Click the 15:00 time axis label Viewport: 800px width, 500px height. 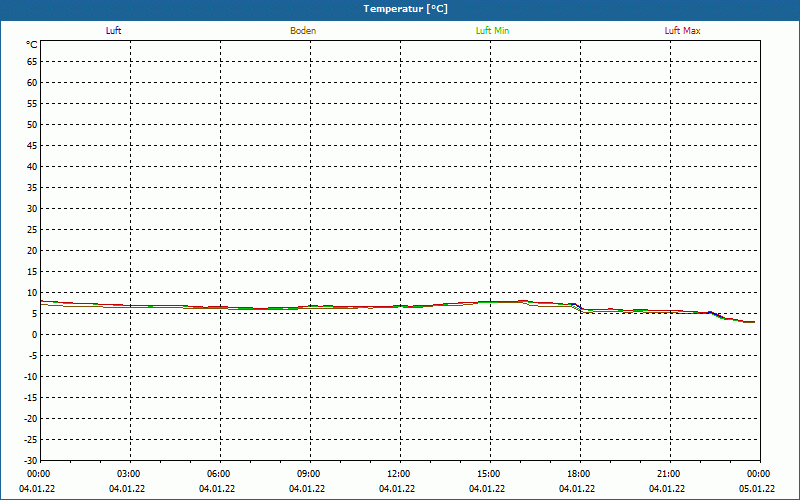pos(489,474)
